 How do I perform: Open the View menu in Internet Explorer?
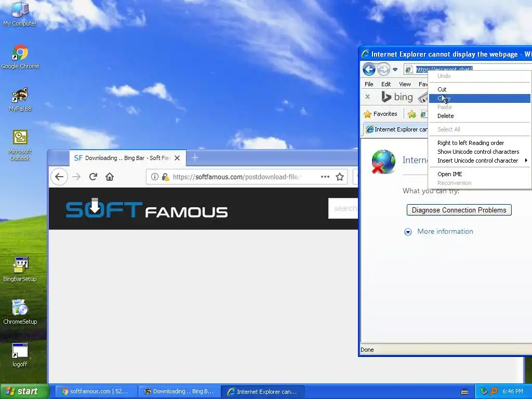(405, 84)
